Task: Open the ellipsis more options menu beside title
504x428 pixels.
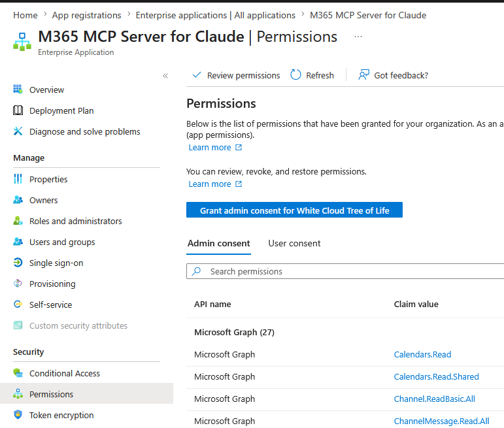Action: (358, 37)
